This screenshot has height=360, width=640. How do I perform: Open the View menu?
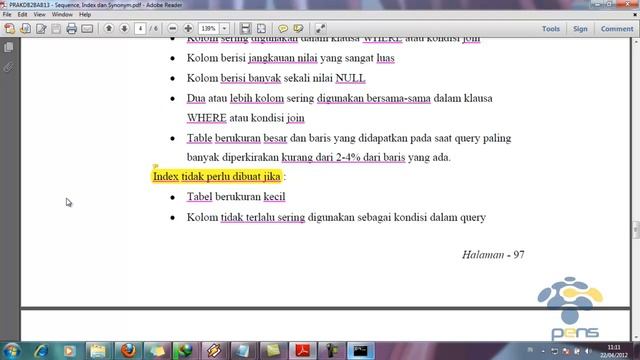coord(39,14)
